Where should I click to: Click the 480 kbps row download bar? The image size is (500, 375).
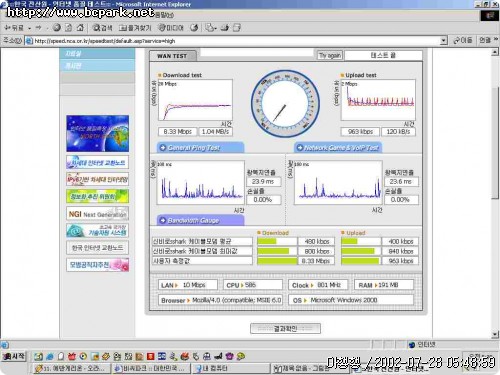(277, 241)
